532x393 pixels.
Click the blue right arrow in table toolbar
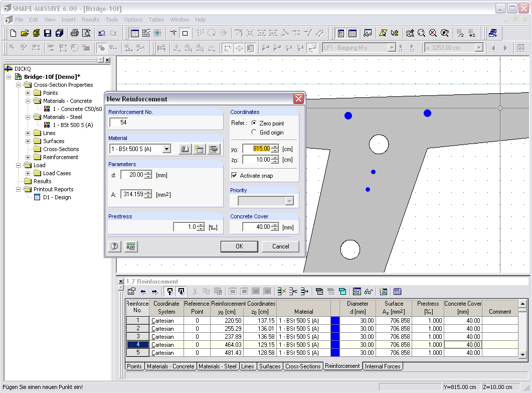155,292
